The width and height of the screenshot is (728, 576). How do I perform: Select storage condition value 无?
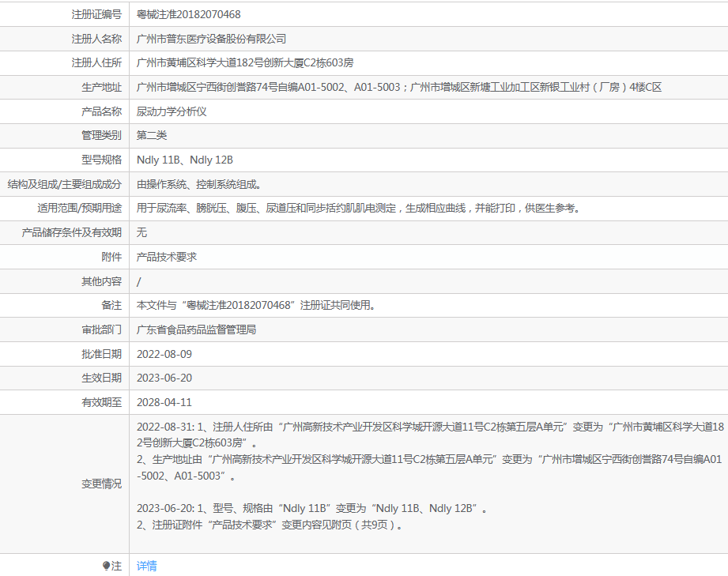(141, 232)
